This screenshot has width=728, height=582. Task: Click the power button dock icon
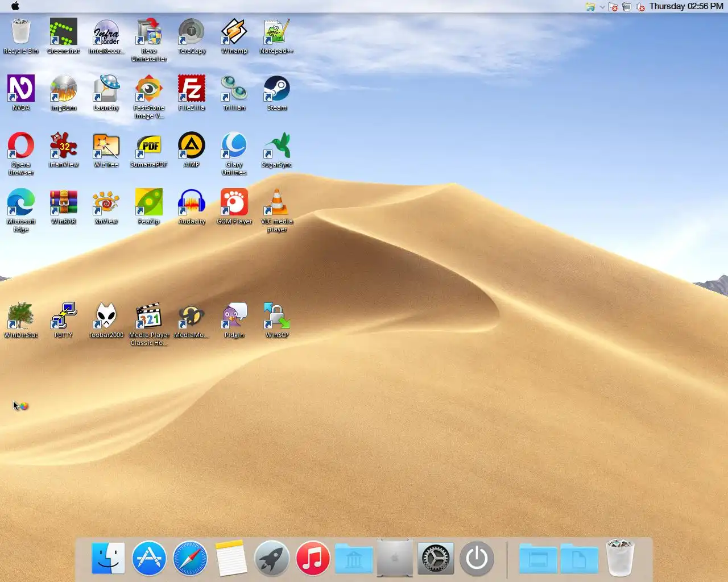(x=477, y=558)
